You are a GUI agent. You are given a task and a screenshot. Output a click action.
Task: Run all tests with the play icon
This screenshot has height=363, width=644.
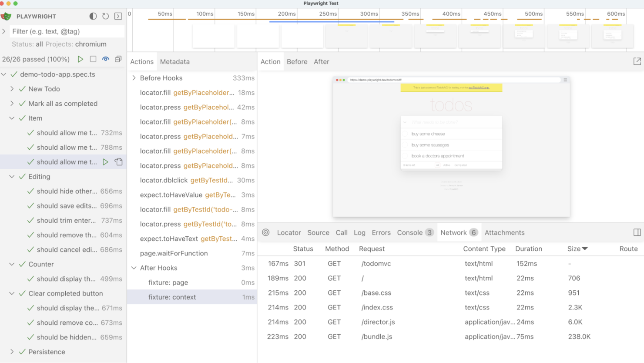click(80, 59)
